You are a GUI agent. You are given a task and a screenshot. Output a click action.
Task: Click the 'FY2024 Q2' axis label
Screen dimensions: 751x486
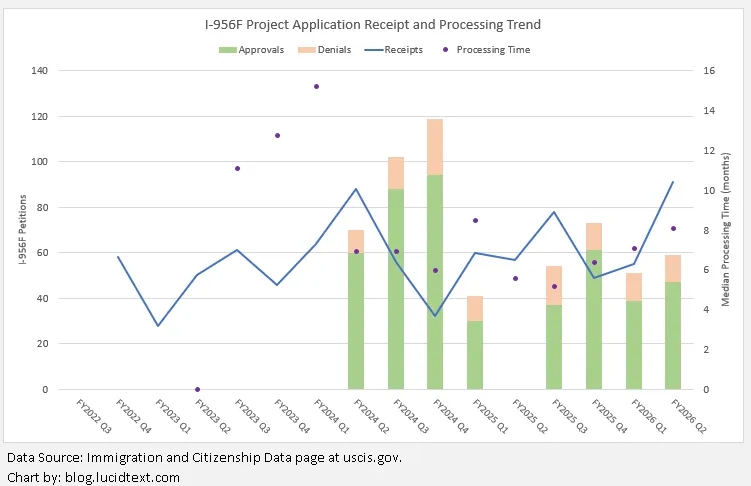(372, 416)
